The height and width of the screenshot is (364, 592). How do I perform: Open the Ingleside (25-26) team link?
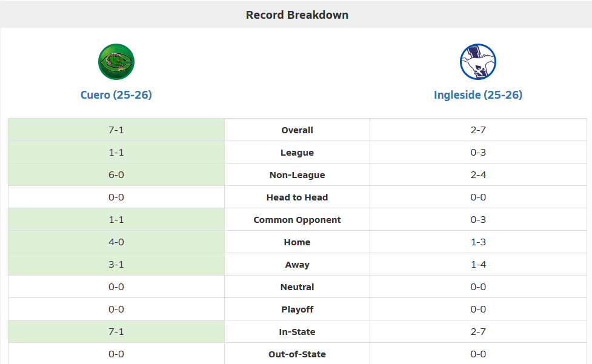(x=478, y=95)
